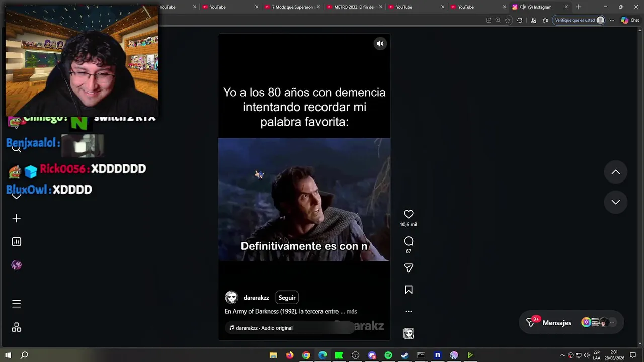
Task: Go to next reel with down chevron
Action: (616, 202)
